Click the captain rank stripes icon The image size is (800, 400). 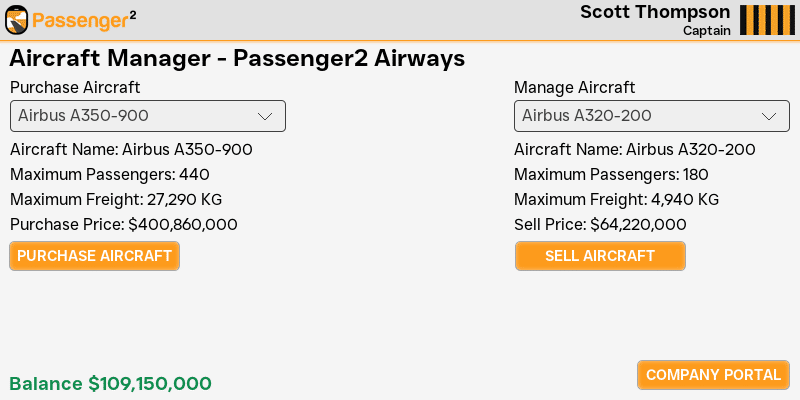click(x=764, y=20)
